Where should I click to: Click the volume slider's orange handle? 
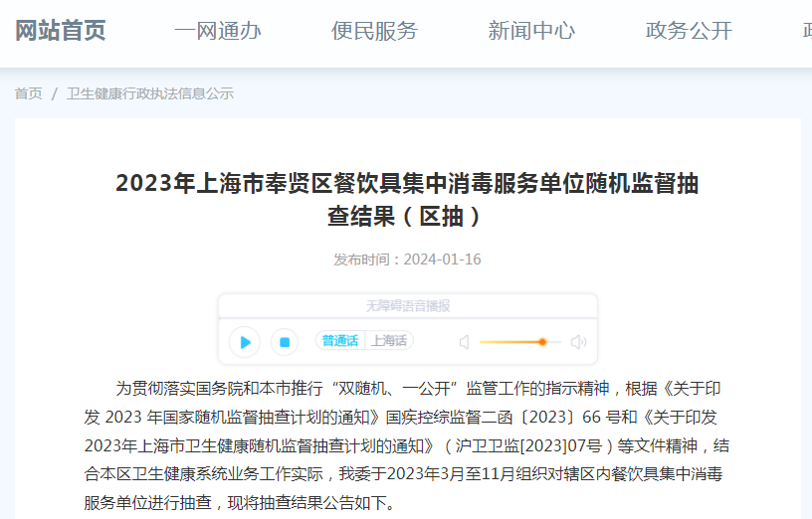coord(542,342)
